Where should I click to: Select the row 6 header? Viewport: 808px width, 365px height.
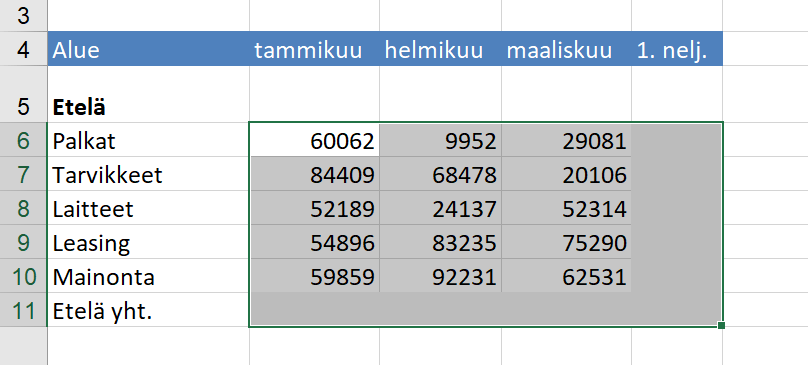pyautogui.click(x=24, y=140)
